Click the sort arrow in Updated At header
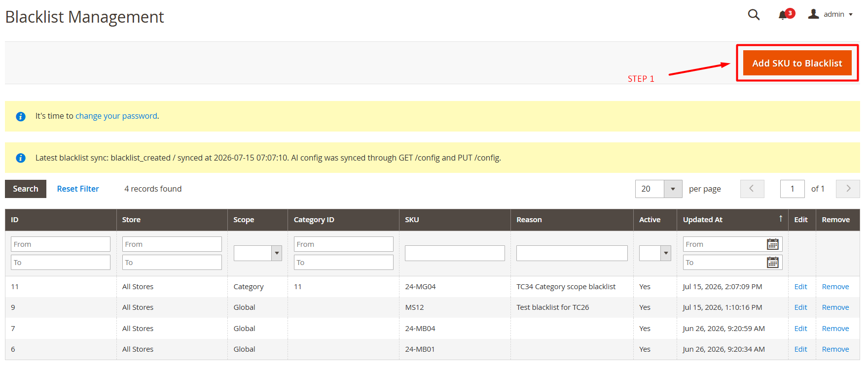The image size is (868, 366). click(781, 219)
